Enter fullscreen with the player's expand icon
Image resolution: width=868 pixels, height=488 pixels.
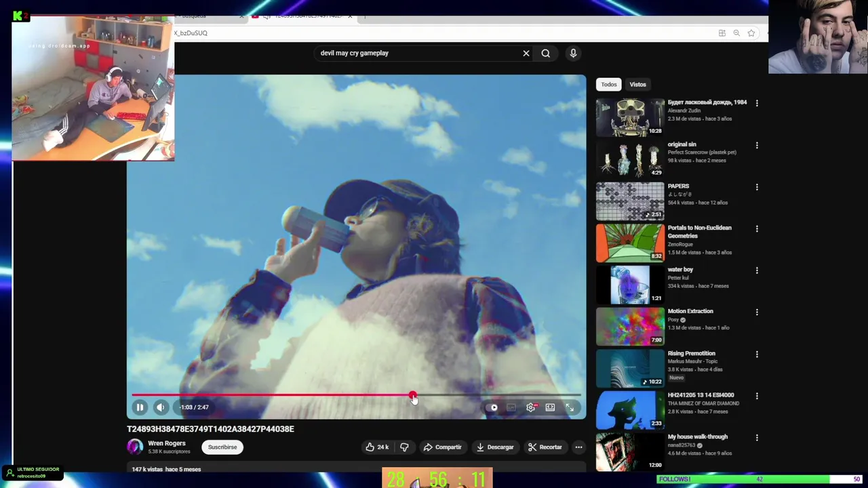coord(570,407)
